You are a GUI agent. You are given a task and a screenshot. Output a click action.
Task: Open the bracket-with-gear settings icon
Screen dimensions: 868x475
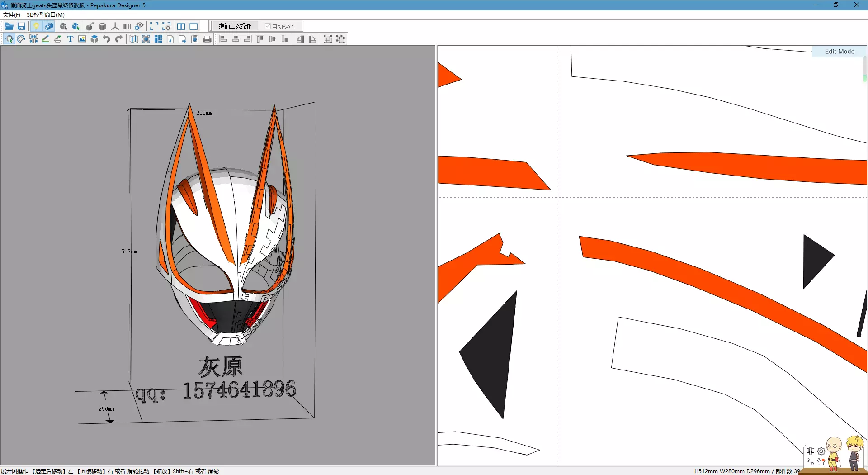[166, 26]
